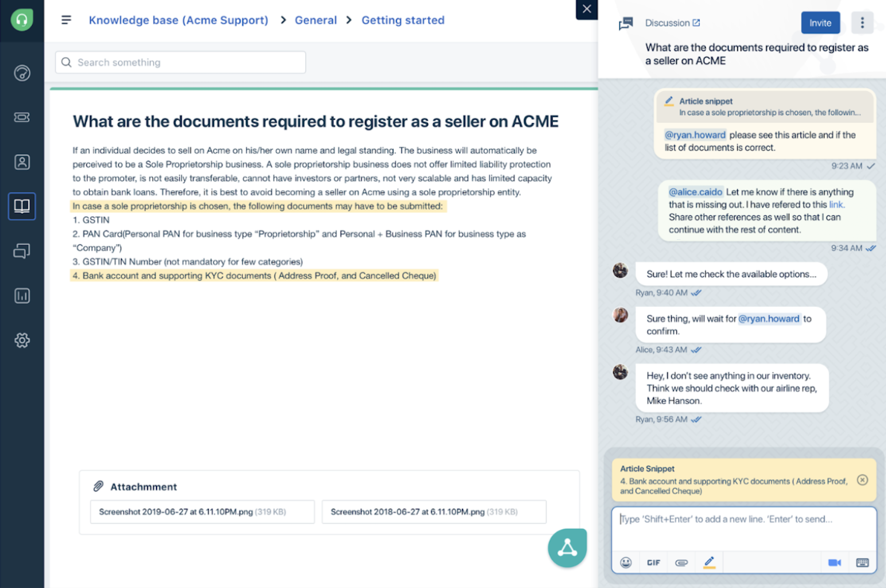Click the 'Alice, 9:43 AM' timestamp
The height and width of the screenshot is (588, 886).
pyautogui.click(x=661, y=350)
